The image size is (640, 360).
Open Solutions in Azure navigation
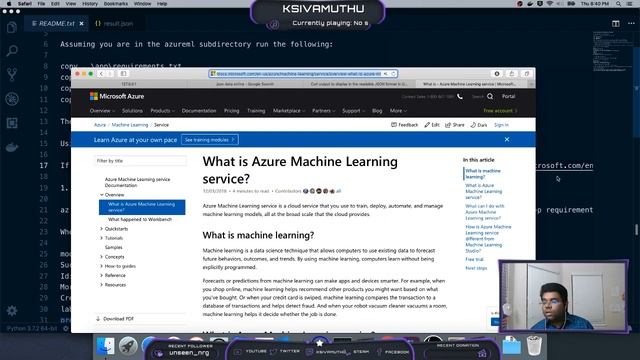tap(132, 111)
